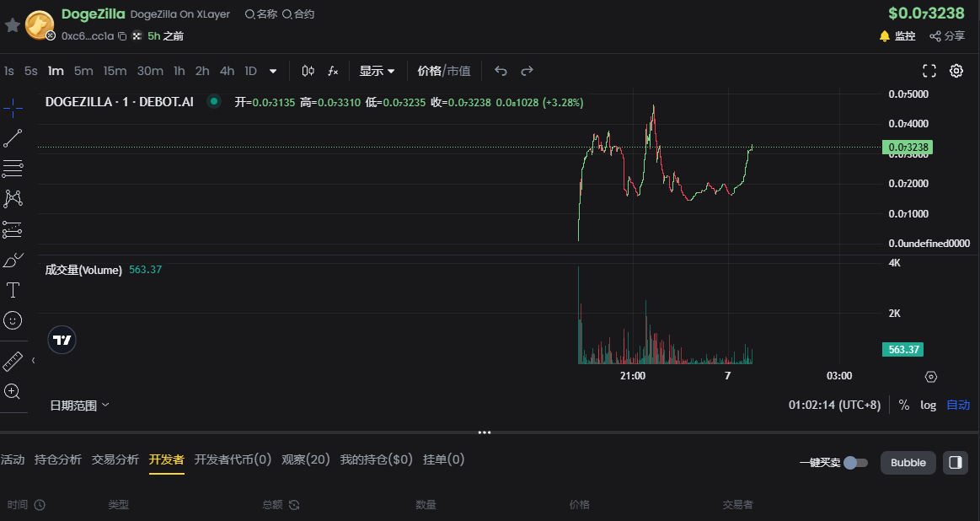Image resolution: width=980 pixels, height=521 pixels.
Task: Click the Bubble button
Action: click(908, 463)
